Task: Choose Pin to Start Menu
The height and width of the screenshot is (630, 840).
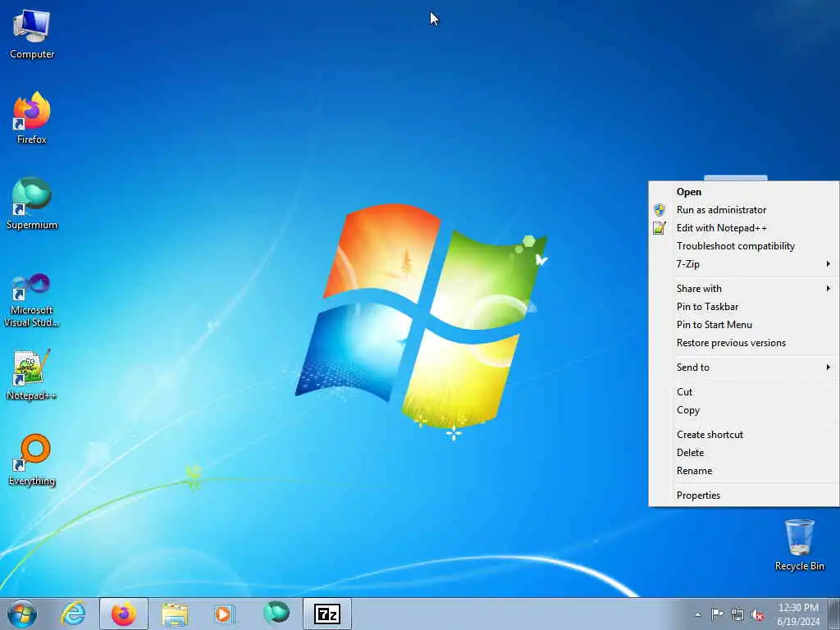Action: tap(743, 325)
